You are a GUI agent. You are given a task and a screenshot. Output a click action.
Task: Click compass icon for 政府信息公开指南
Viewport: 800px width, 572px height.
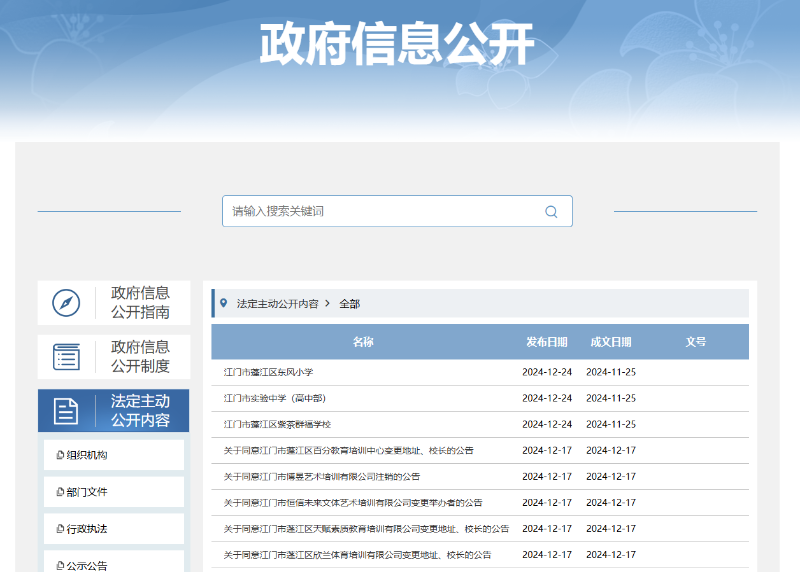tap(66, 302)
